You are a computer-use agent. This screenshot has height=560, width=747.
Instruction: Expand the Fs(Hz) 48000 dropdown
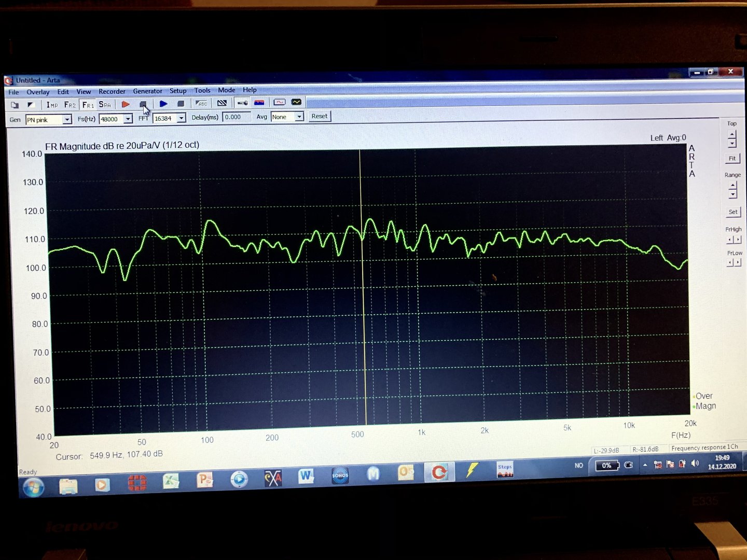coord(128,119)
